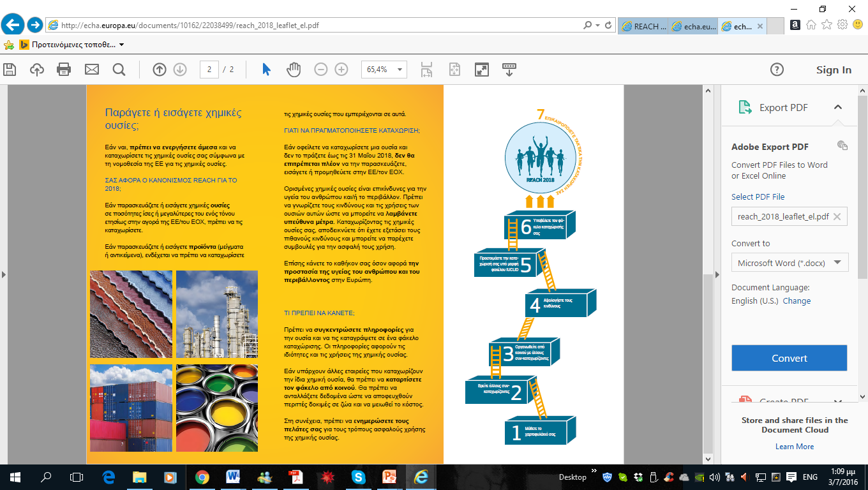Expand the Create PDF section
Image resolution: width=868 pixels, height=490 pixels.
(x=838, y=401)
